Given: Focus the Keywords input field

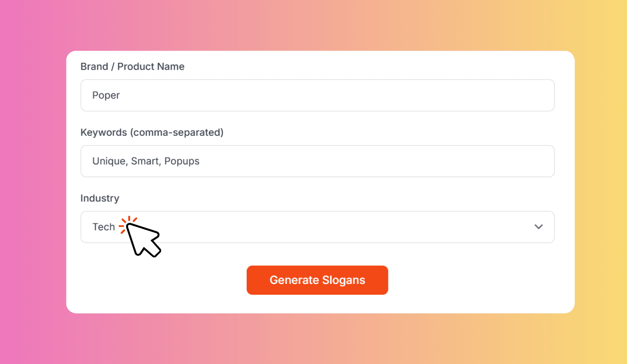Looking at the screenshot, I should [317, 161].
